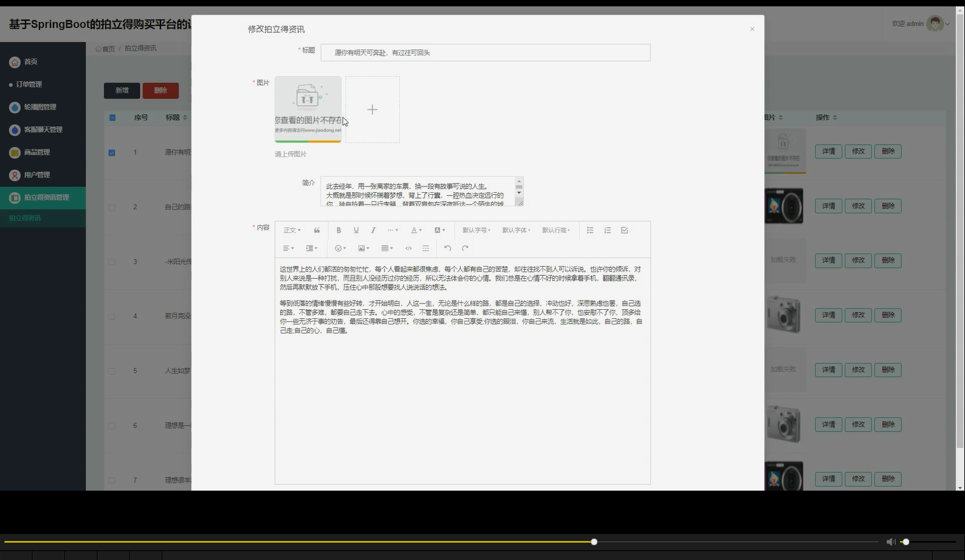The width and height of the screenshot is (965, 560).
Task: Close the 修改拍立得资讯 dialog
Action: (x=752, y=29)
